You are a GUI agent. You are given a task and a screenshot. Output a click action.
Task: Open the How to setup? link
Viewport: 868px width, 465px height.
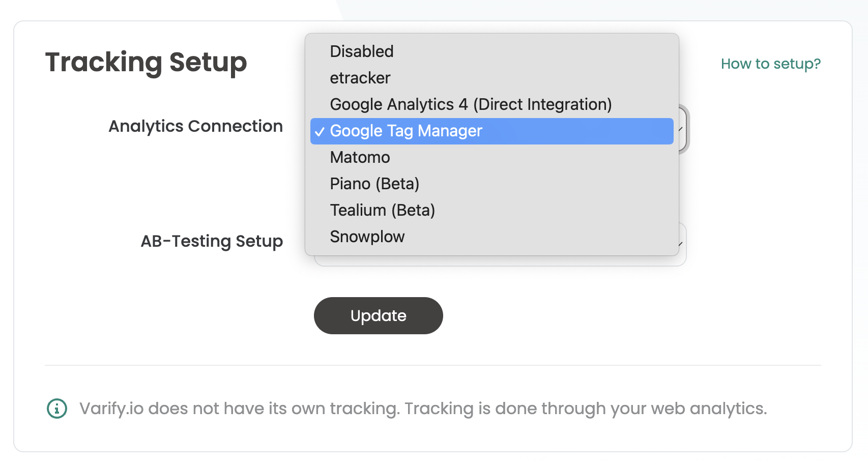point(771,64)
